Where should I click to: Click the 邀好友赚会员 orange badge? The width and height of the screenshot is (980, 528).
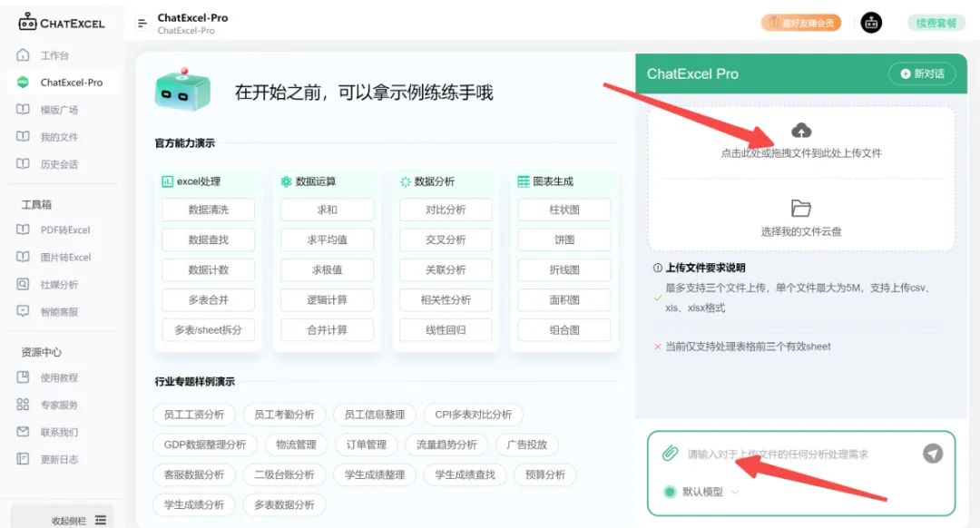coord(801,22)
